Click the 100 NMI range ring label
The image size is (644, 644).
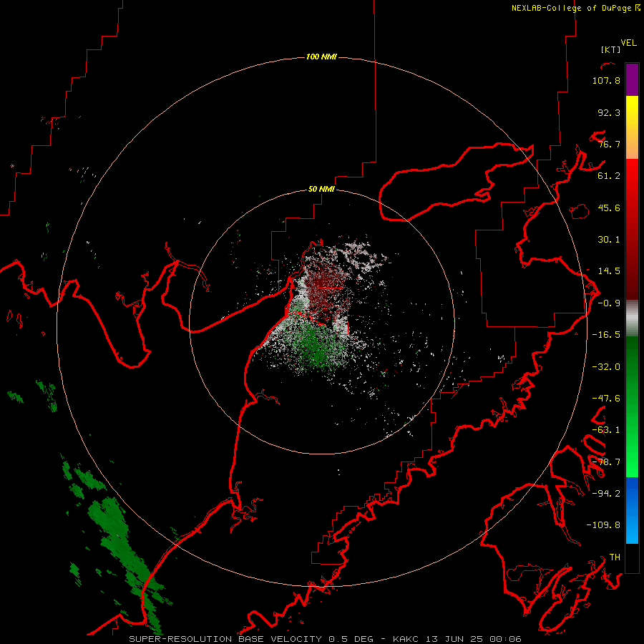click(321, 57)
